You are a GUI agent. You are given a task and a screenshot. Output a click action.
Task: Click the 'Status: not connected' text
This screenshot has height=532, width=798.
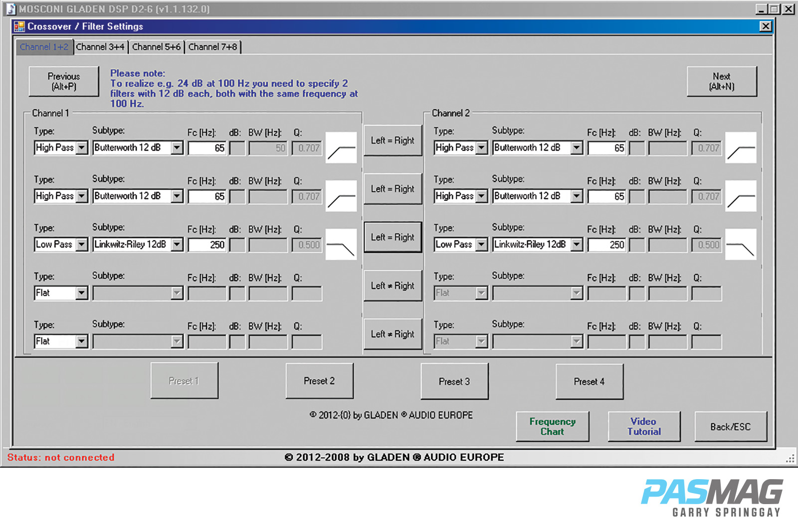tap(61, 457)
